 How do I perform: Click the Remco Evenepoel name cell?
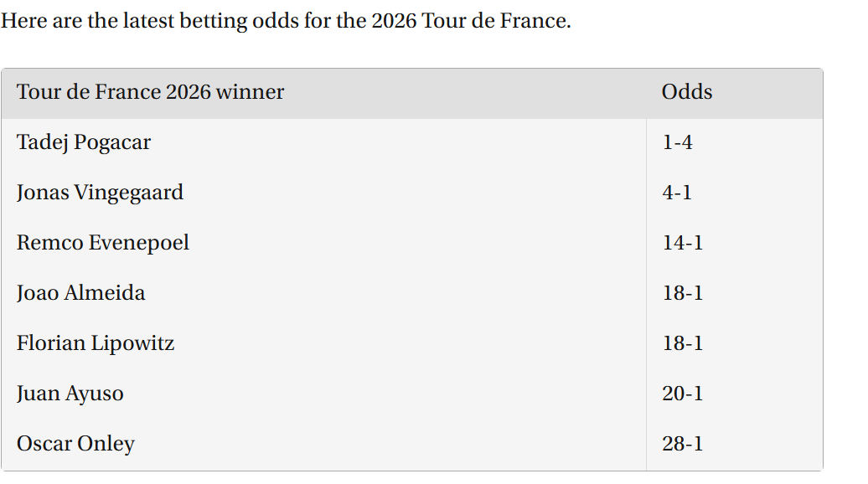click(x=103, y=243)
